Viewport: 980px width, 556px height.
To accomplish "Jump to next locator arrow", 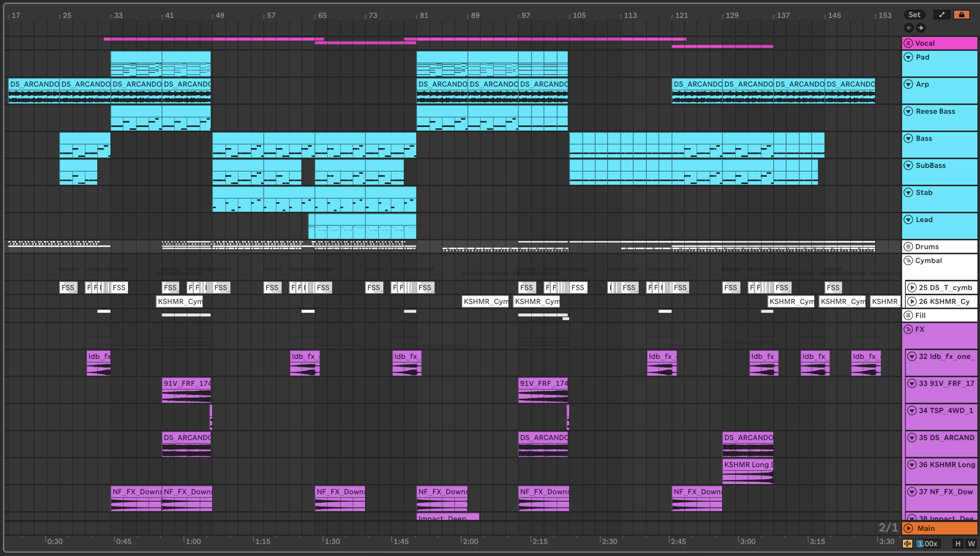I will pos(921,28).
